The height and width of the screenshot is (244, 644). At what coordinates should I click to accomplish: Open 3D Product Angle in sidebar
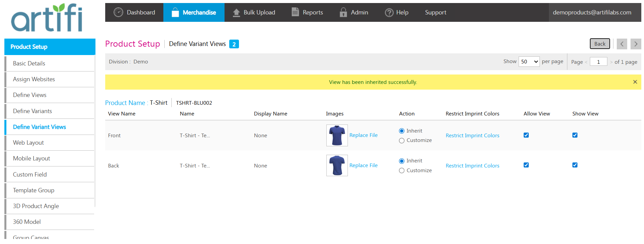(x=50, y=206)
